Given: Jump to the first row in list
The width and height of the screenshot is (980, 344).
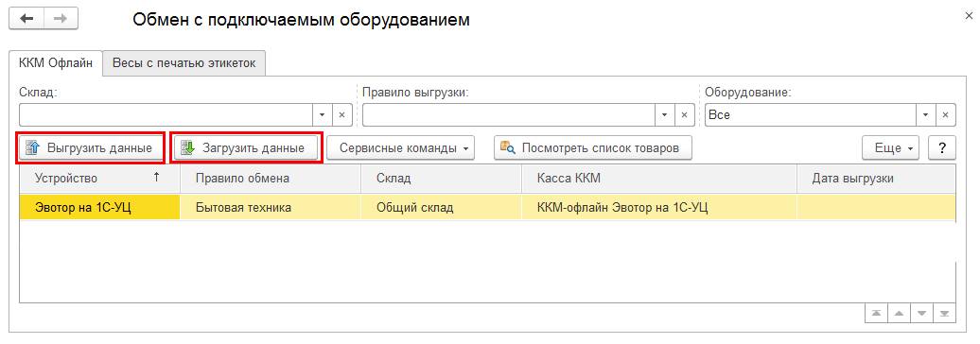Looking at the screenshot, I should (876, 314).
